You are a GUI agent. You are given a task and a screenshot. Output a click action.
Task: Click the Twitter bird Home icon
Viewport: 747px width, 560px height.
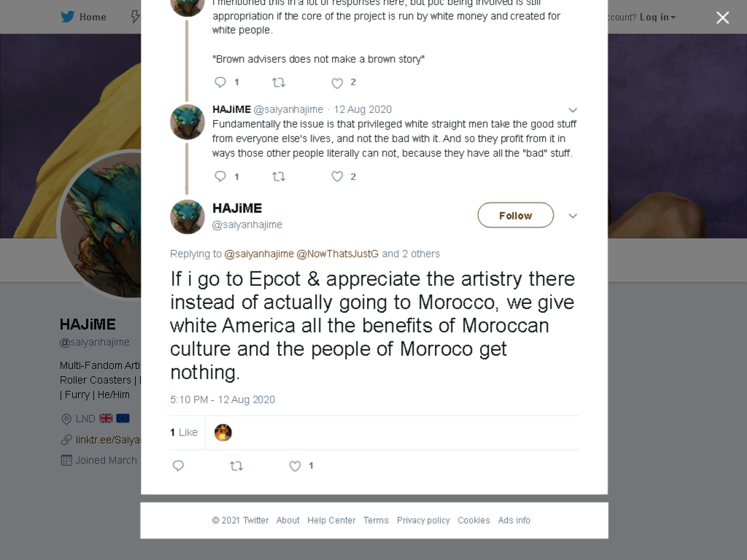click(x=68, y=17)
